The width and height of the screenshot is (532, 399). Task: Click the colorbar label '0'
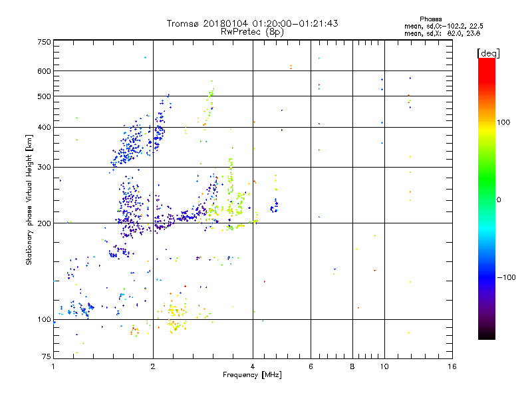tap(499, 199)
